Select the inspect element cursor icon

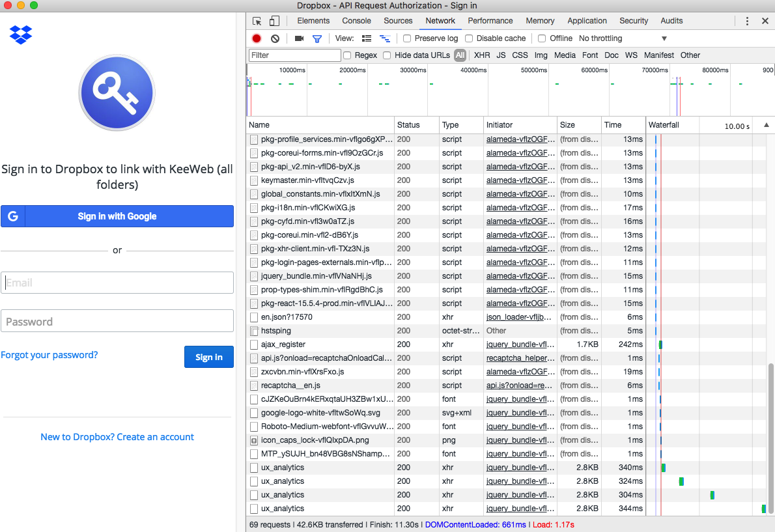[x=257, y=21]
